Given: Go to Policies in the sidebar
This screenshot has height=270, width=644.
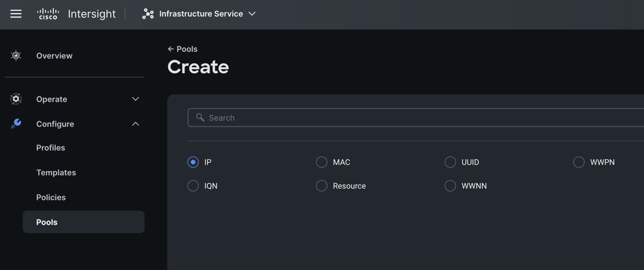Looking at the screenshot, I should click(51, 197).
